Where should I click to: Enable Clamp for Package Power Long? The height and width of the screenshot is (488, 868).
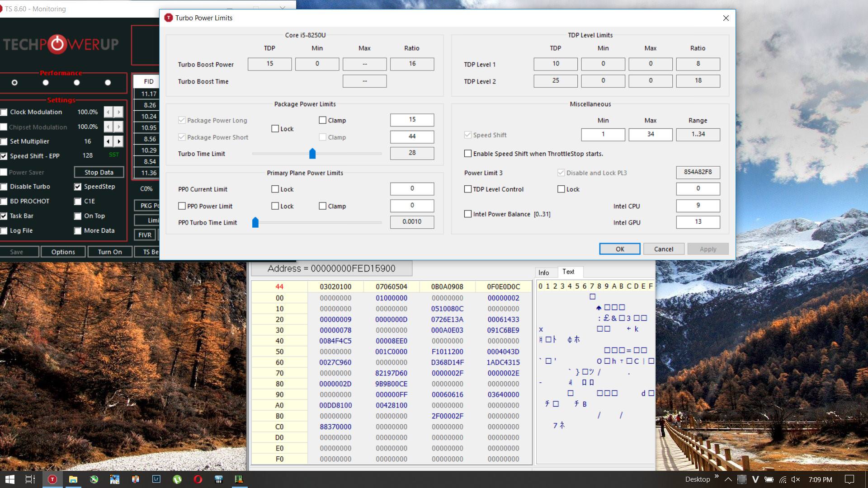coord(322,120)
